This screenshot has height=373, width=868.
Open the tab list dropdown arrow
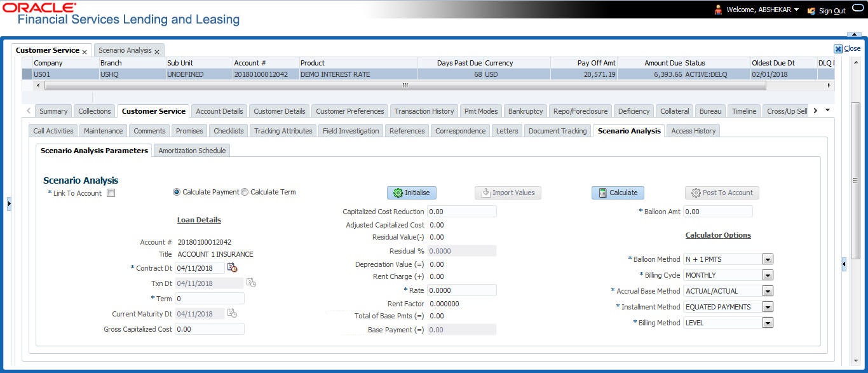pyautogui.click(x=827, y=111)
